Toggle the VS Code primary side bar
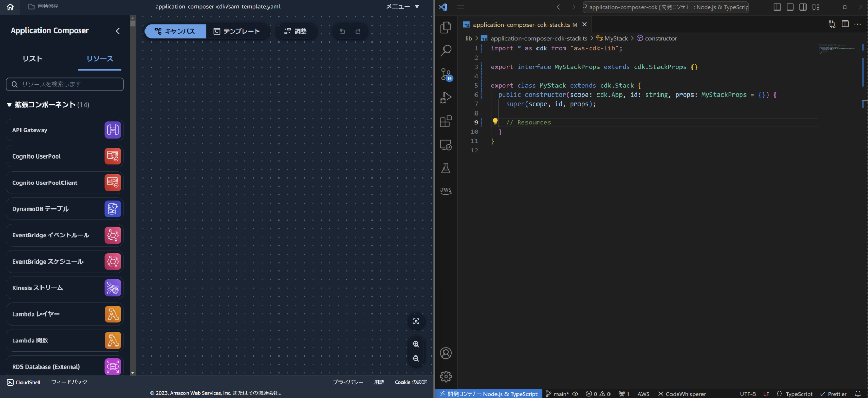The height and width of the screenshot is (398, 868). pyautogui.click(x=778, y=7)
